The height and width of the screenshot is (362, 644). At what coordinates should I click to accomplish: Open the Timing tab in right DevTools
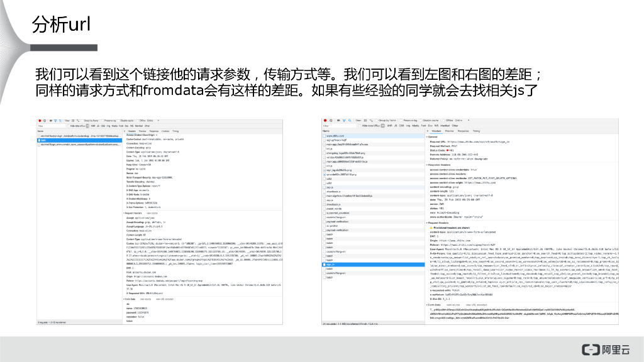point(476,131)
